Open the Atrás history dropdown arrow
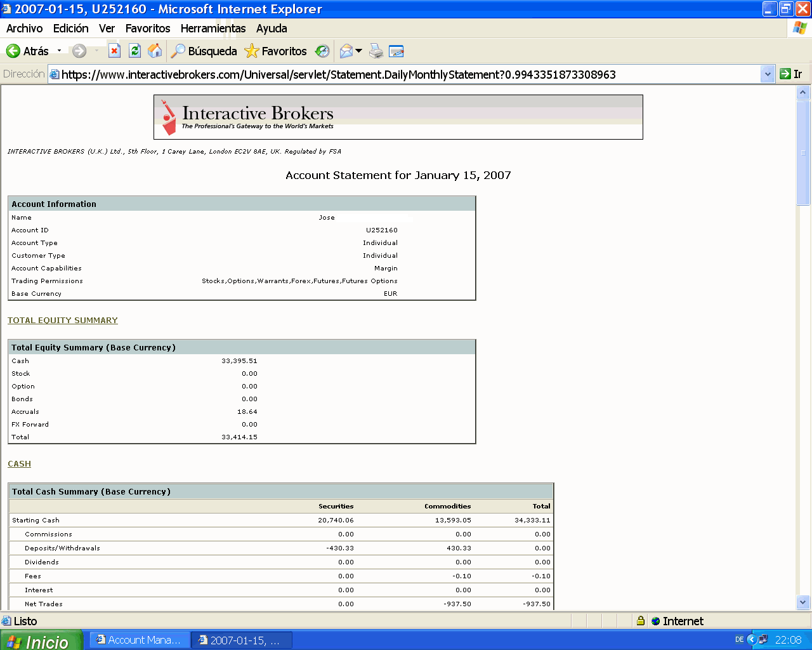812x650 pixels. click(59, 51)
